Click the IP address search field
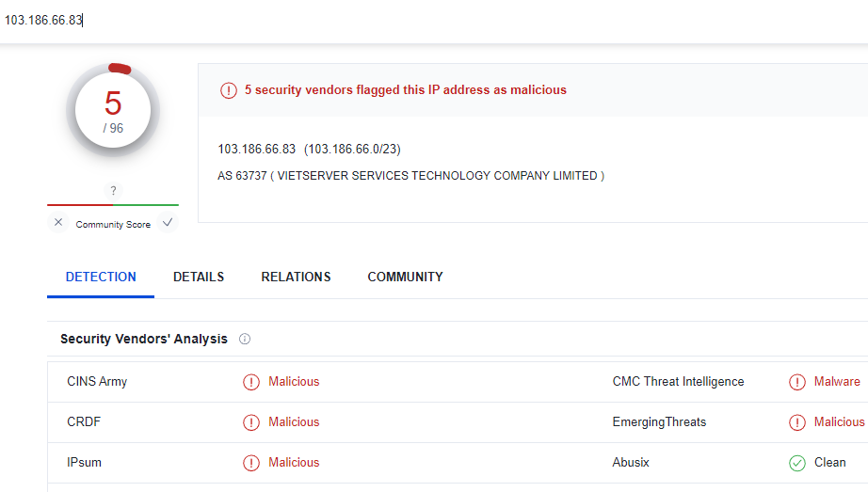Viewport: 868px width, 492px height. (282, 20)
